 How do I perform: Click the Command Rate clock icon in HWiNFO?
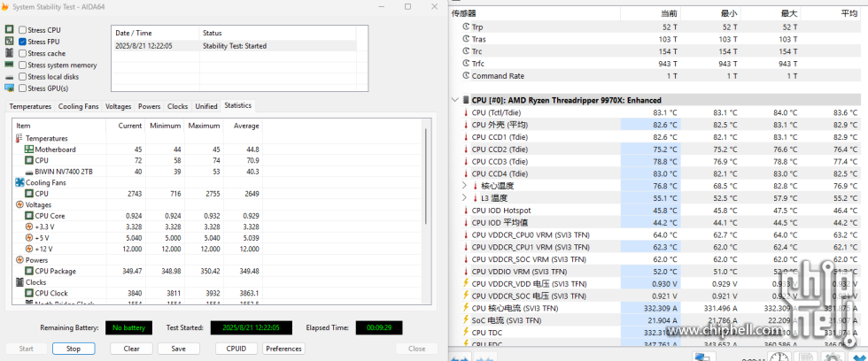pyautogui.click(x=466, y=76)
